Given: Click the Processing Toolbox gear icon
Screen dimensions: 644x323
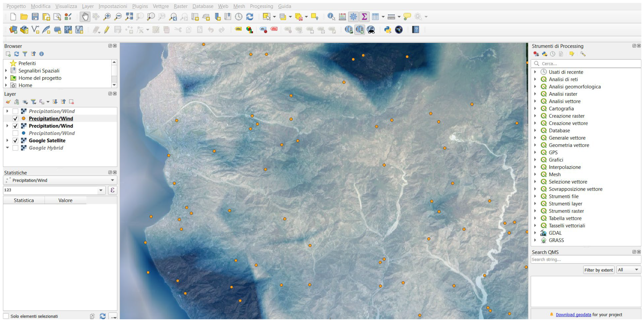Looking at the screenshot, I should pyautogui.click(x=353, y=17).
